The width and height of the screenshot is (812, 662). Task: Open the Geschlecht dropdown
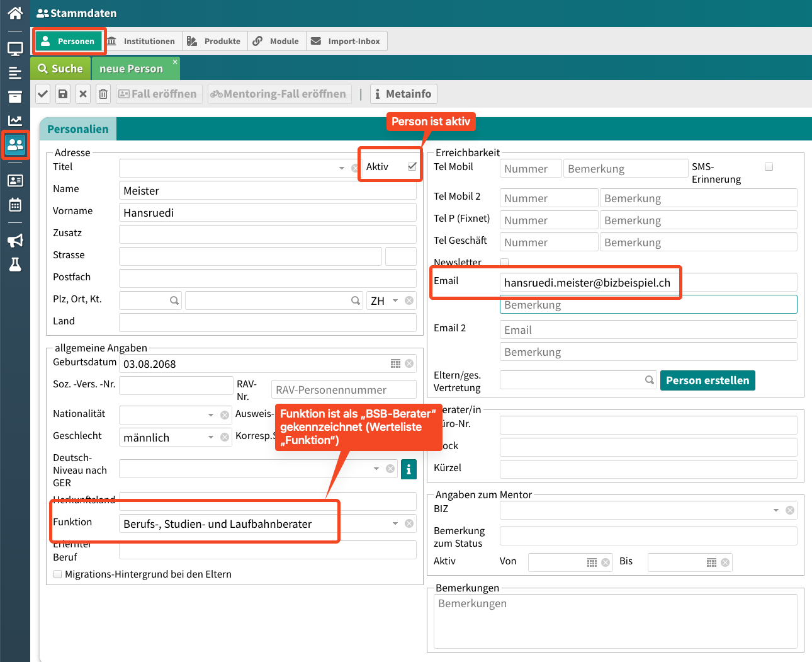tap(211, 437)
